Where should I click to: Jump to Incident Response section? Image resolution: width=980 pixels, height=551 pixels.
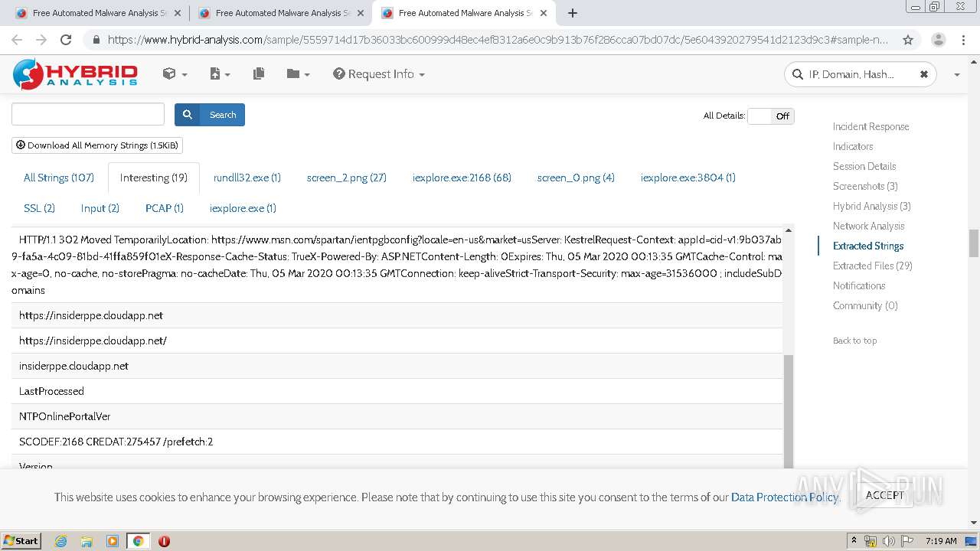click(871, 126)
